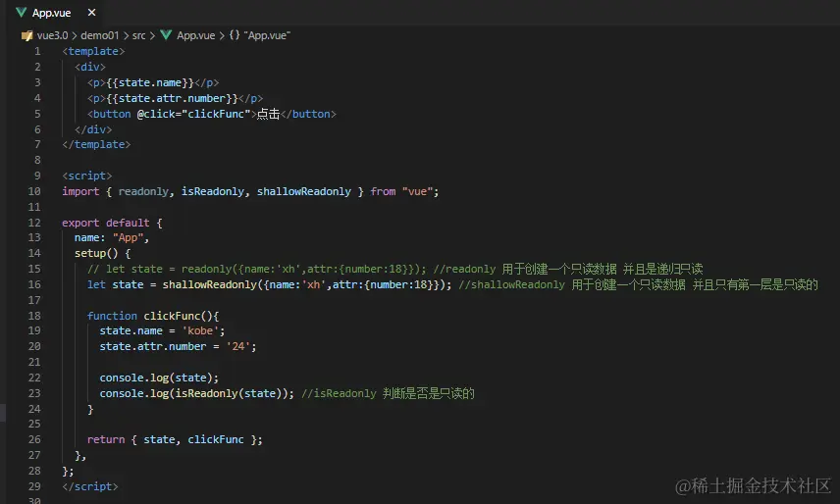
Task: Click the "vue" import string
Action: coord(417,191)
